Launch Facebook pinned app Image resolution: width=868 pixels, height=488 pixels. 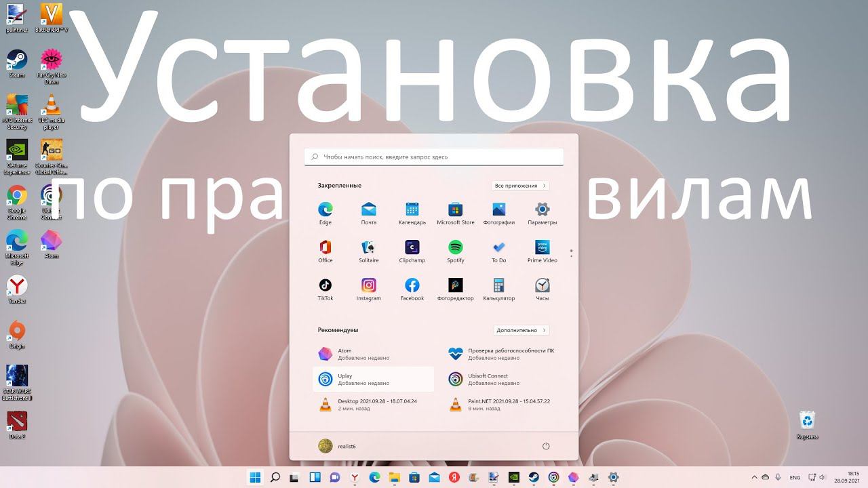[412, 289]
